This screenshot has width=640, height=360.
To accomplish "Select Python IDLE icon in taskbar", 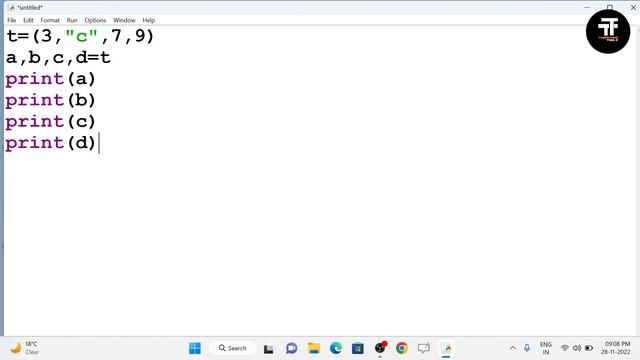I will (447, 348).
